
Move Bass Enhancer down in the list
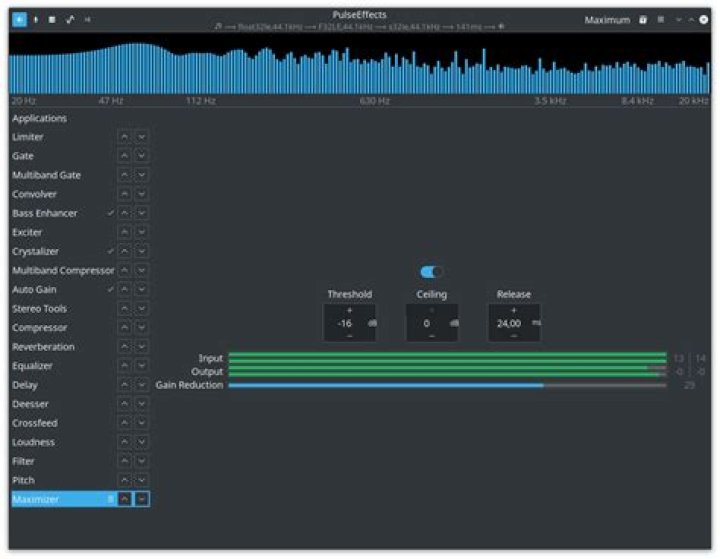142,213
